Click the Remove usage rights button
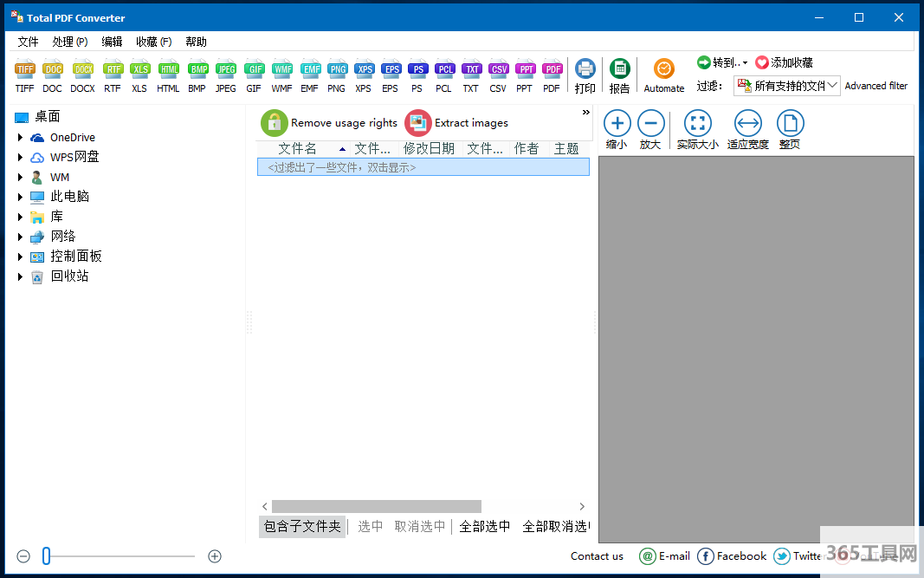 [x=329, y=123]
